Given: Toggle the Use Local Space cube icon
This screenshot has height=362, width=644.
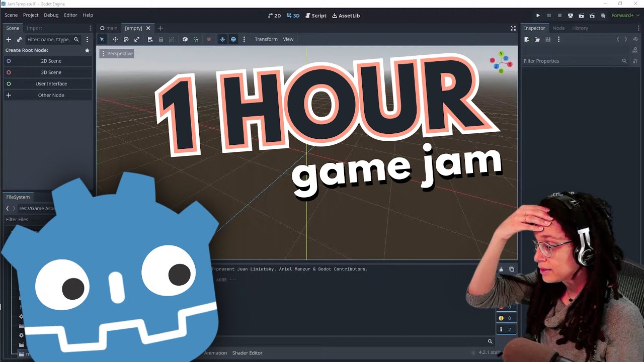Looking at the screenshot, I should (x=185, y=39).
